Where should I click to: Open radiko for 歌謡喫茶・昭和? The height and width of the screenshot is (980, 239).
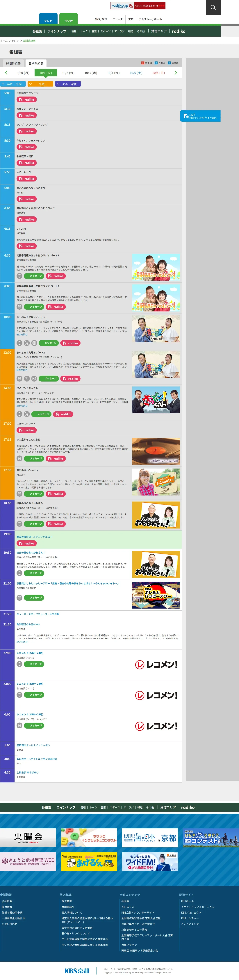[26, 163]
